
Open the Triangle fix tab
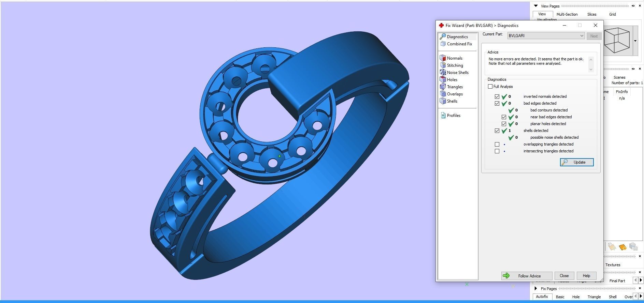coord(594,297)
